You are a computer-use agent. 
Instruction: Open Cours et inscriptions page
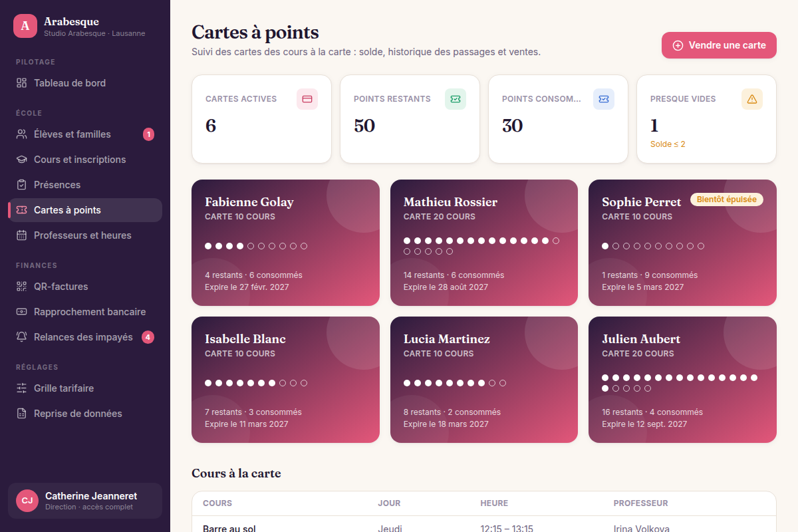coord(85,160)
